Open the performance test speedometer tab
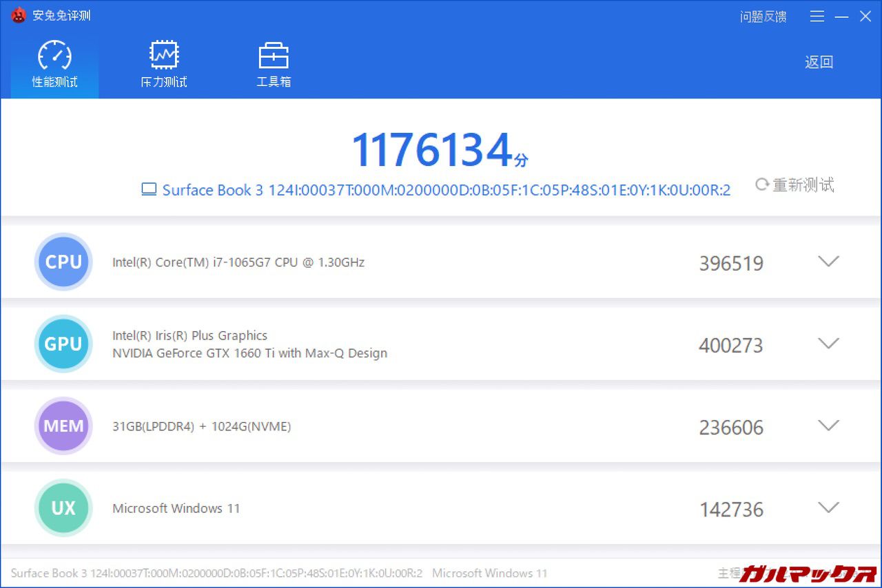The height and width of the screenshot is (588, 882). [x=54, y=64]
